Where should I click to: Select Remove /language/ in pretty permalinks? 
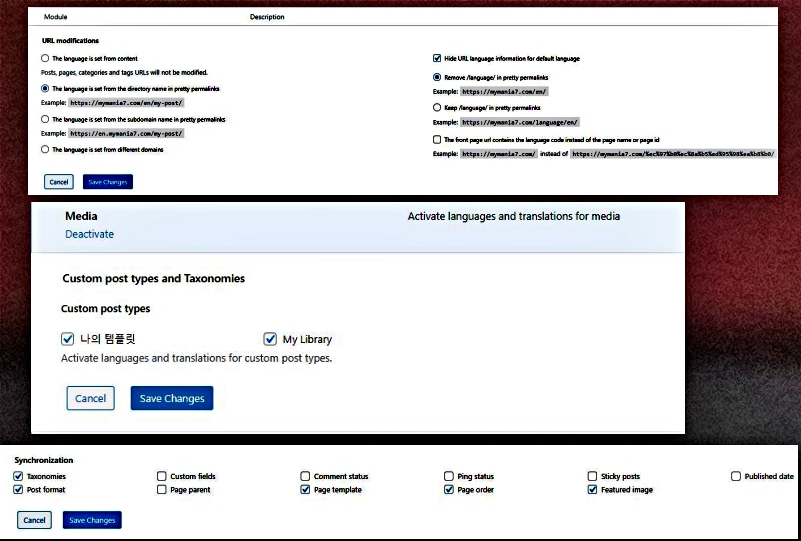coord(437,78)
